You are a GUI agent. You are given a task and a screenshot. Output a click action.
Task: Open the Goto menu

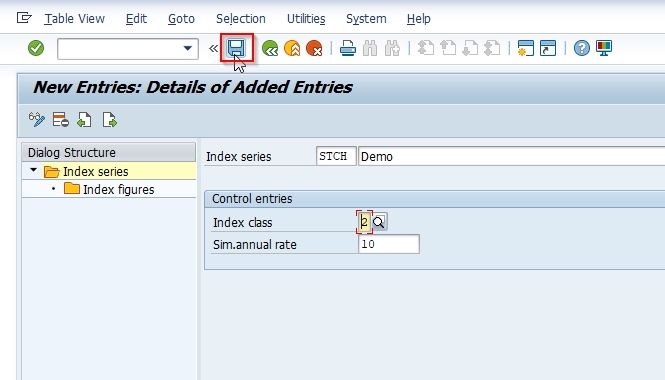(x=181, y=19)
